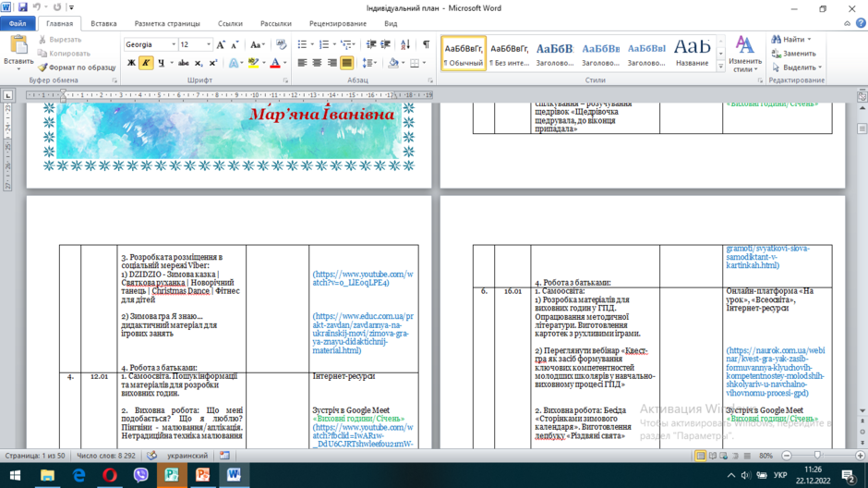Switch to the Вид tab
868x488 pixels.
point(391,24)
